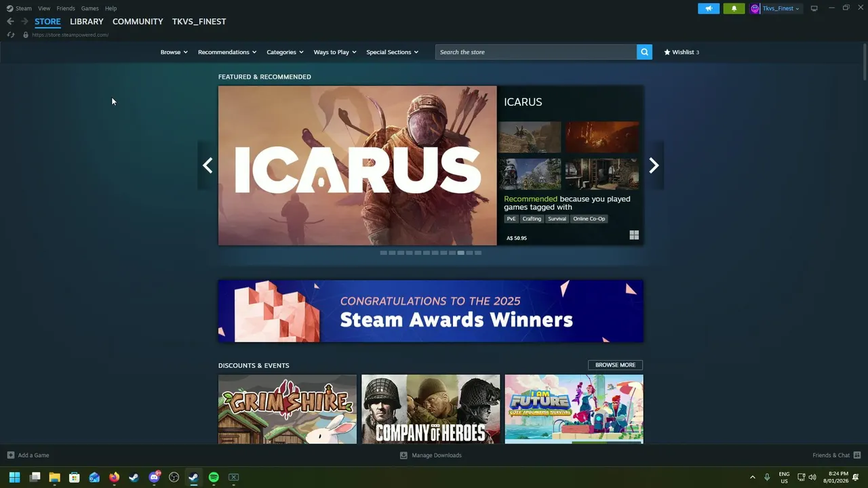Image resolution: width=868 pixels, height=488 pixels.
Task: Open the green notifications bell
Action: pos(734,8)
